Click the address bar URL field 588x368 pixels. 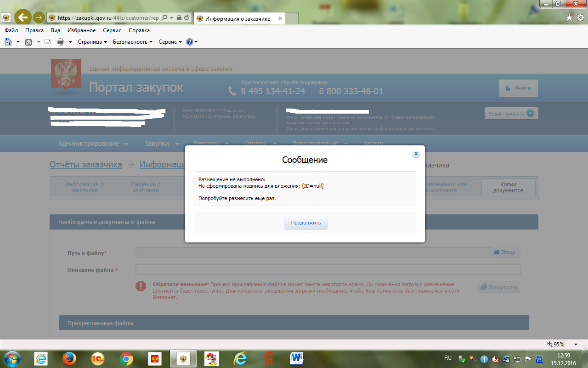[x=108, y=18]
